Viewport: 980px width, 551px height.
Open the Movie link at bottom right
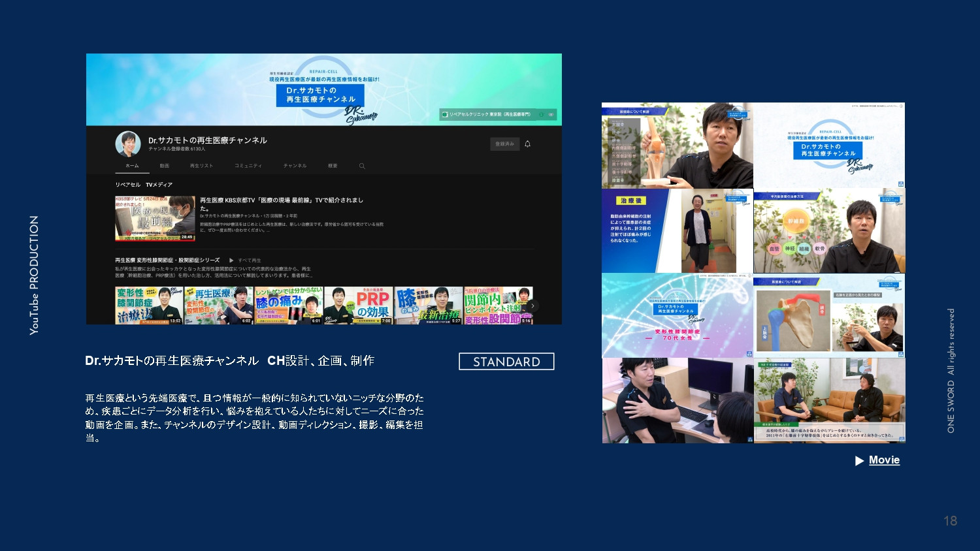point(883,460)
